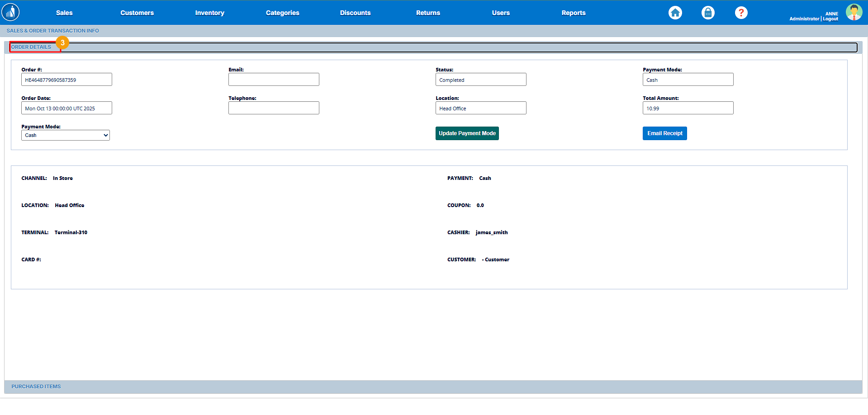Click the lock screen icon
This screenshot has height=415, width=868.
tap(708, 13)
